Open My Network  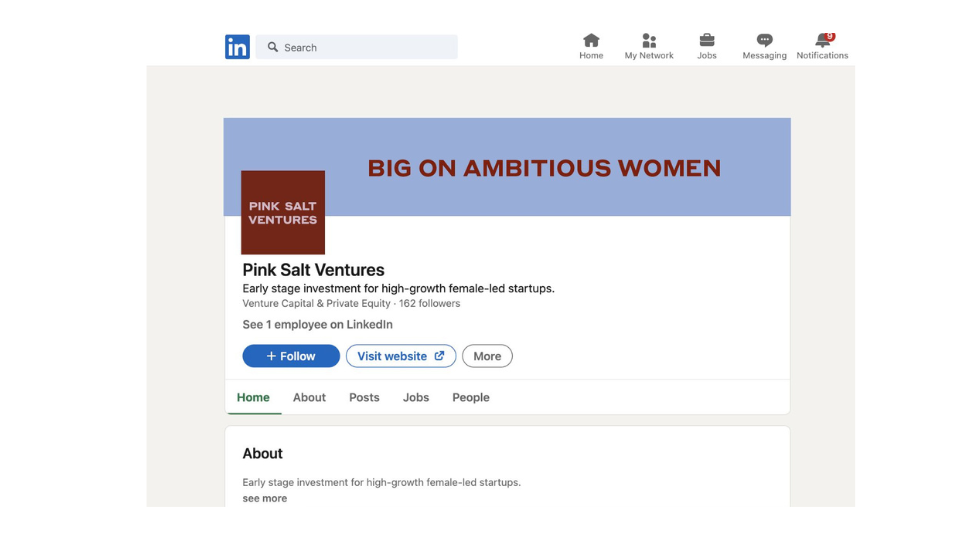649,47
